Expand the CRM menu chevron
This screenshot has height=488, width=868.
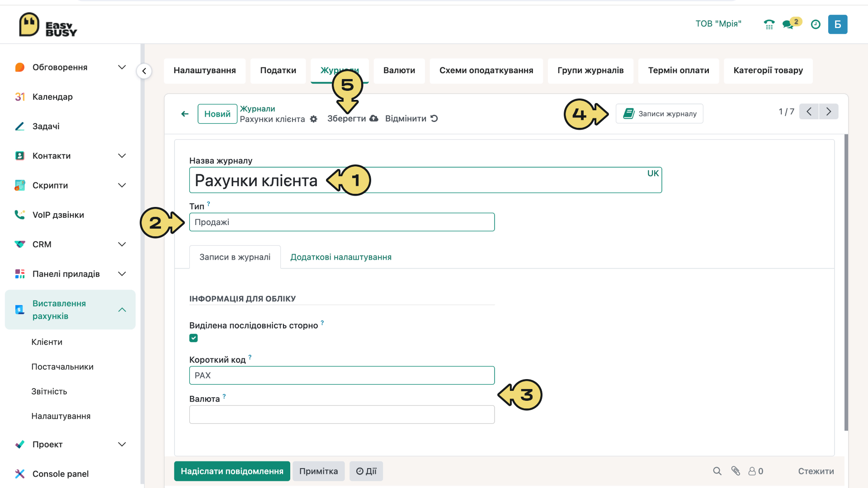pyautogui.click(x=122, y=244)
